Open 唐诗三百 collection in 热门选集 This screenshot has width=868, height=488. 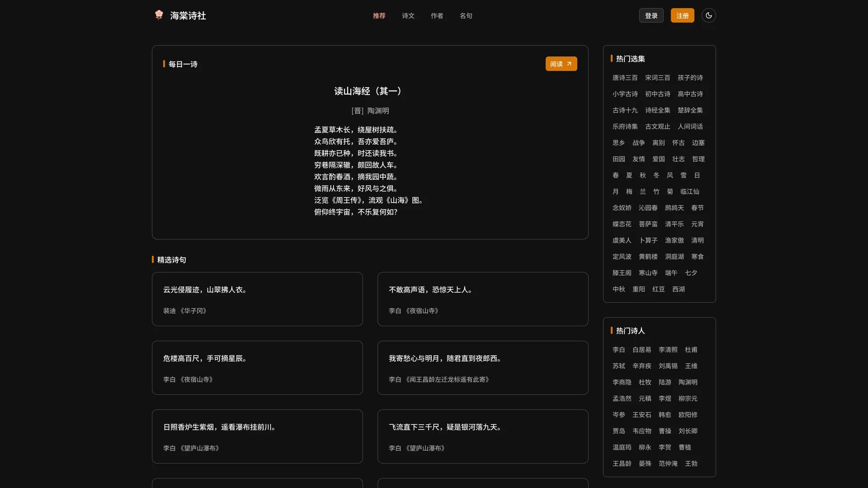625,77
